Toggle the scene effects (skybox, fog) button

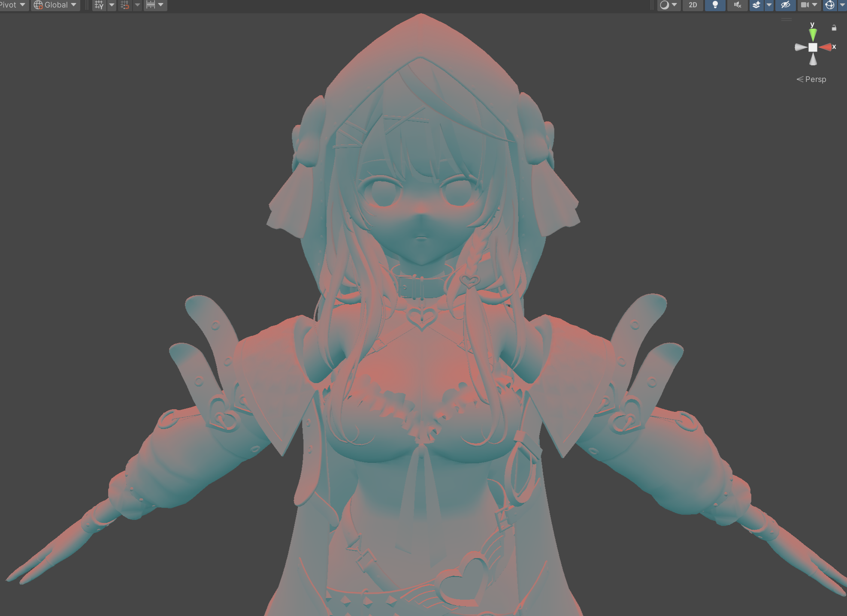pos(756,5)
